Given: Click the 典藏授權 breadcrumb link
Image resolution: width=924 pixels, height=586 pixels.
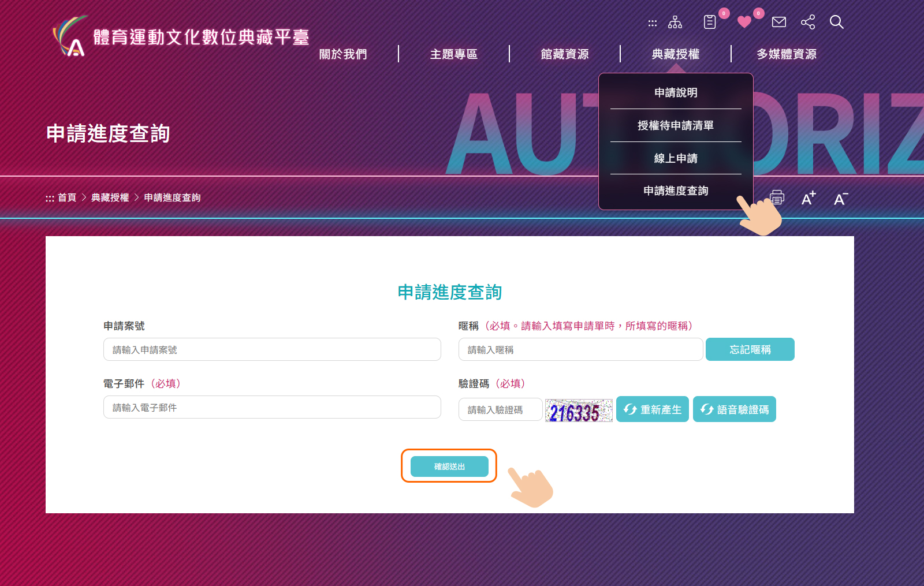Looking at the screenshot, I should coord(110,197).
